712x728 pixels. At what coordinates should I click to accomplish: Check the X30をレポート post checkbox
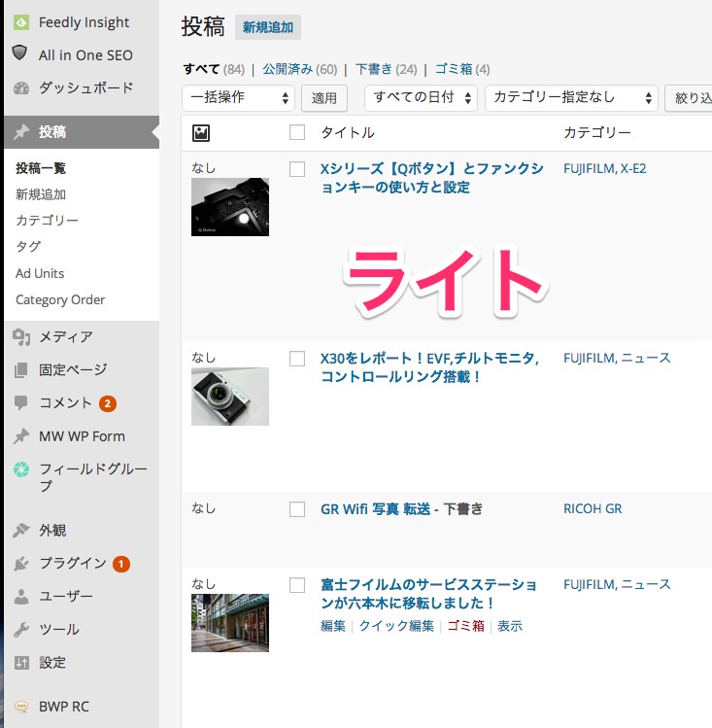[297, 359]
